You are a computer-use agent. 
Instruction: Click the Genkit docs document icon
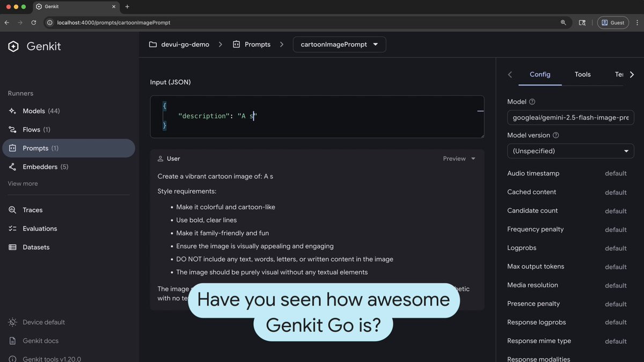12,341
